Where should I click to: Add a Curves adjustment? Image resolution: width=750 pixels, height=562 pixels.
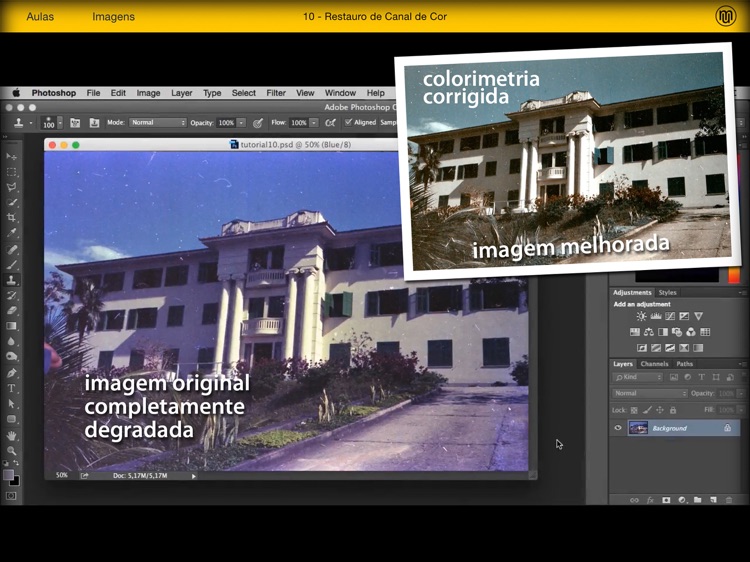[670, 316]
